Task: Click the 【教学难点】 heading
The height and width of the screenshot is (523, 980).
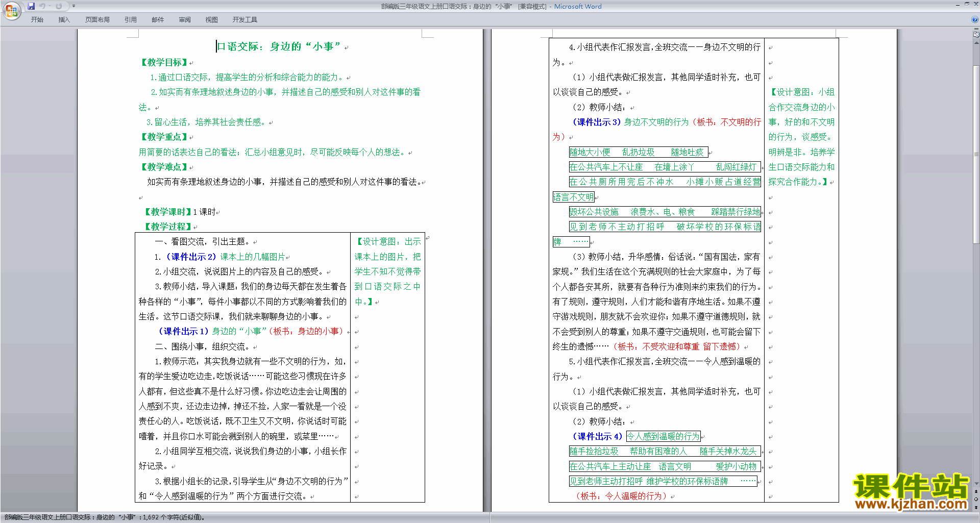Action: pyautogui.click(x=163, y=167)
